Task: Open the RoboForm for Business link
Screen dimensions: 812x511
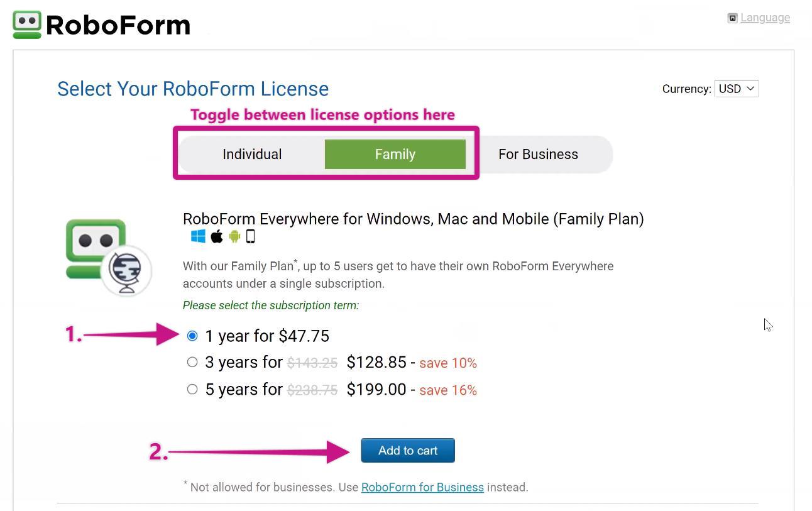Action: (422, 487)
